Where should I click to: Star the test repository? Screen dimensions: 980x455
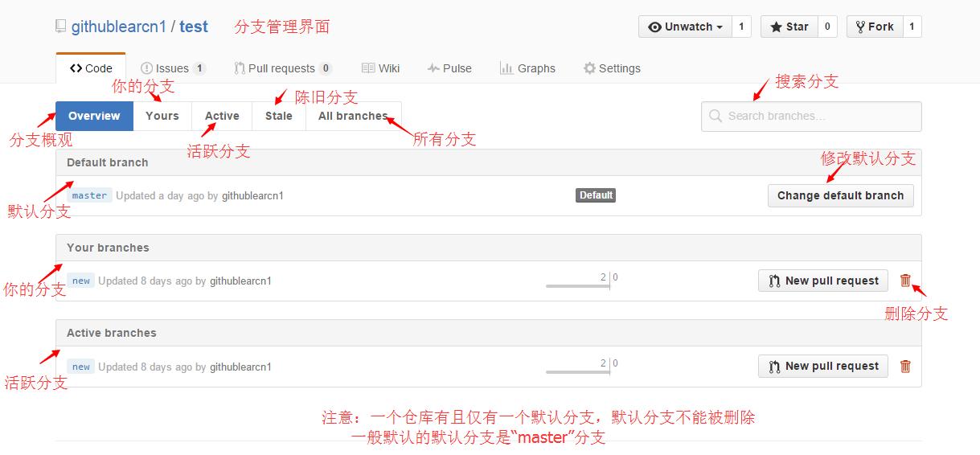tap(789, 27)
